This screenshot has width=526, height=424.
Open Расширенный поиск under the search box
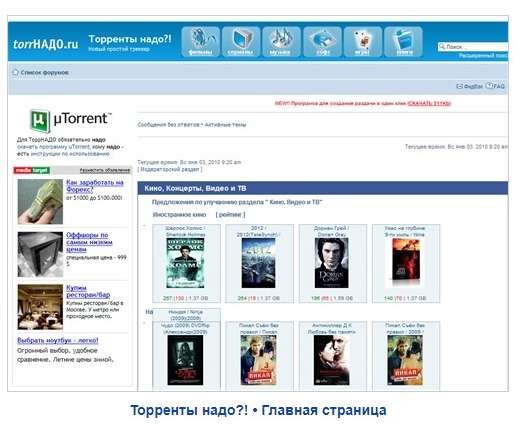pos(483,56)
